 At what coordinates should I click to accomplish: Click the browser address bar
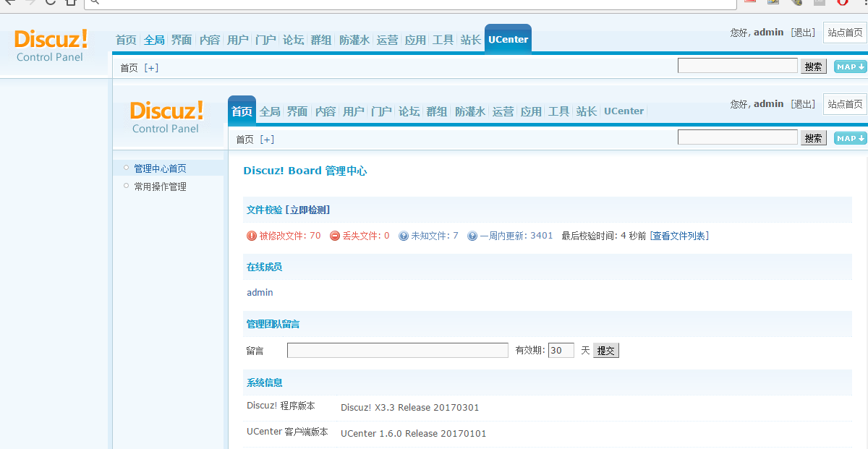point(410,3)
